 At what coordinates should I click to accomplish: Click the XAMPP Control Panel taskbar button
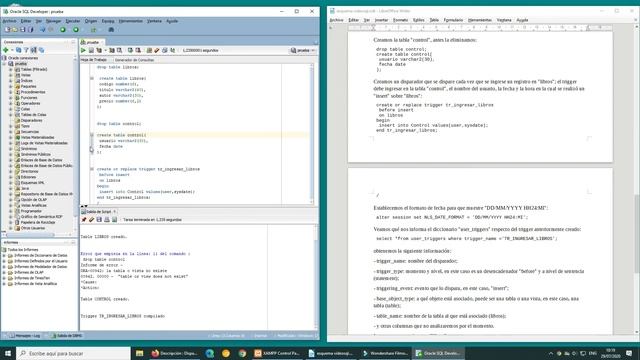(277, 353)
